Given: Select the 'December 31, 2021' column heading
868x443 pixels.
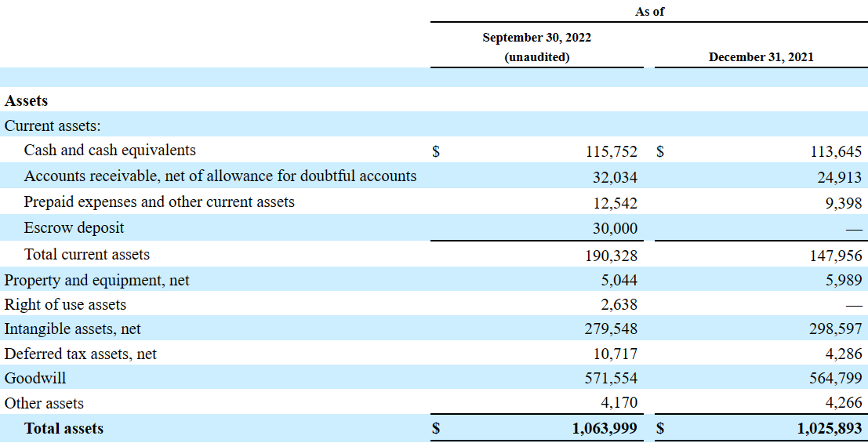Looking at the screenshot, I should tap(761, 57).
